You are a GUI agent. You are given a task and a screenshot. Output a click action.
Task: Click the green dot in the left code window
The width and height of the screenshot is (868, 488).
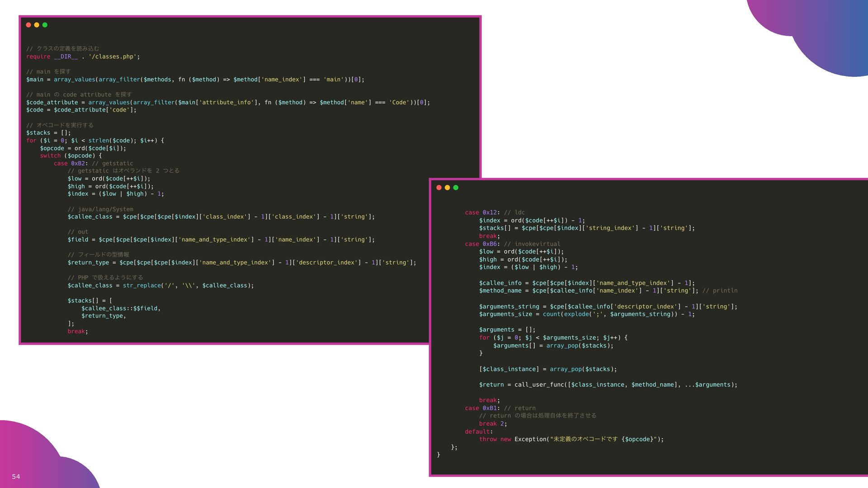[x=45, y=25]
